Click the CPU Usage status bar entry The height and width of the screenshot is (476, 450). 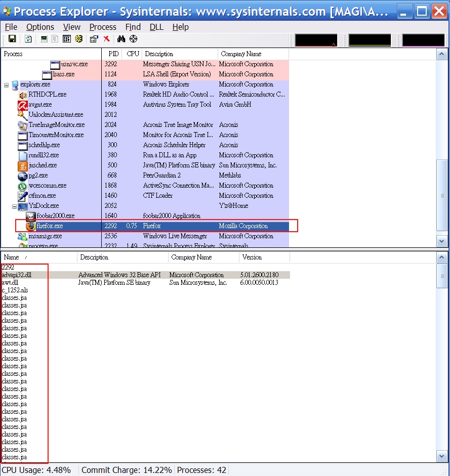[36, 470]
